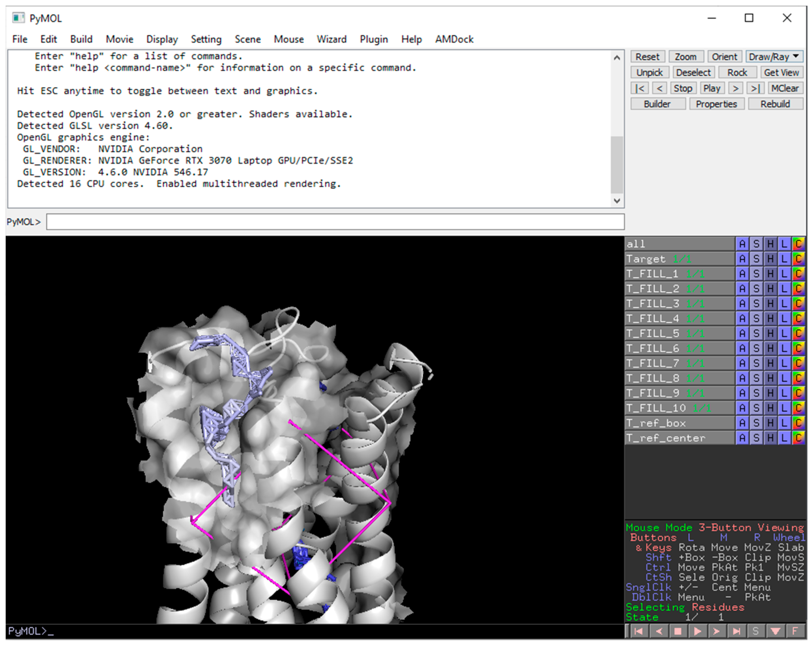This screenshot has height=646, width=812.
Task: Toggle visibility of T_FILL_3 object
Action: (680, 303)
